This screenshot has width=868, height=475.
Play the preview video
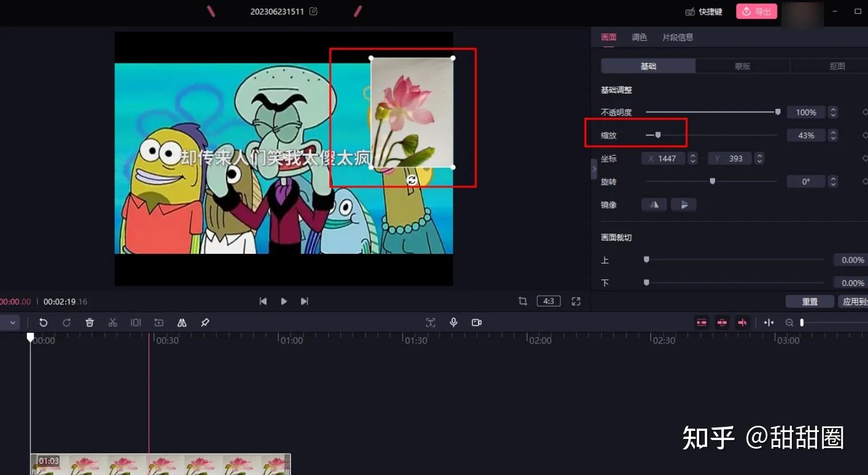pyautogui.click(x=283, y=301)
